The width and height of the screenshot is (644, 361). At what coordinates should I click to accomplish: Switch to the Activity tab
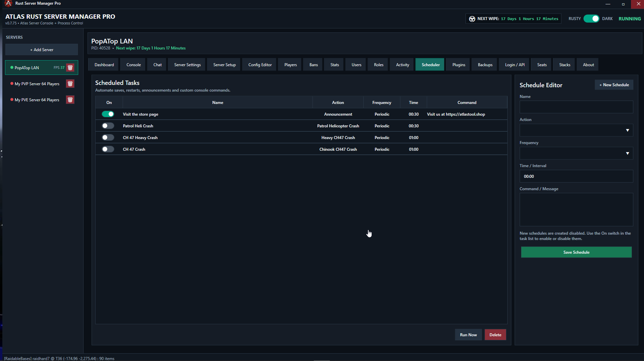coord(402,65)
